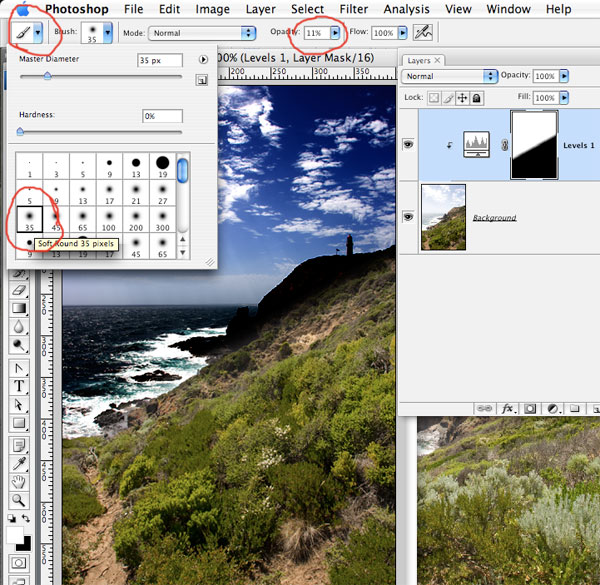
Task: Toggle Background layer visibility eye
Action: pyautogui.click(x=409, y=217)
